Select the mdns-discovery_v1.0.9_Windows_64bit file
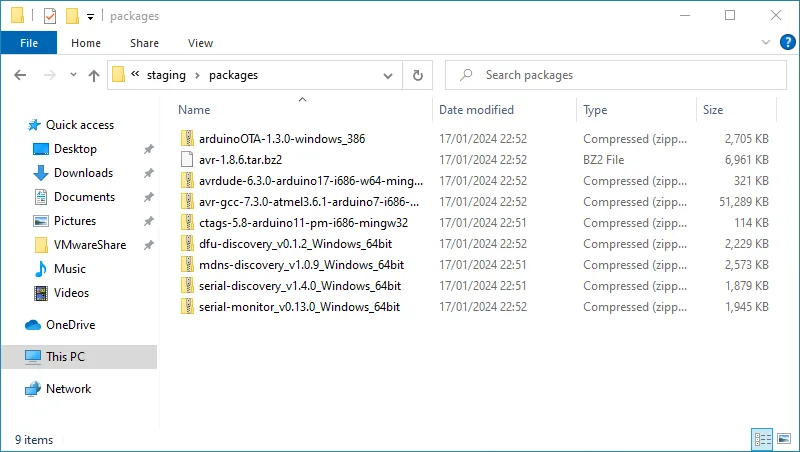The height and width of the screenshot is (452, 800). (301, 265)
